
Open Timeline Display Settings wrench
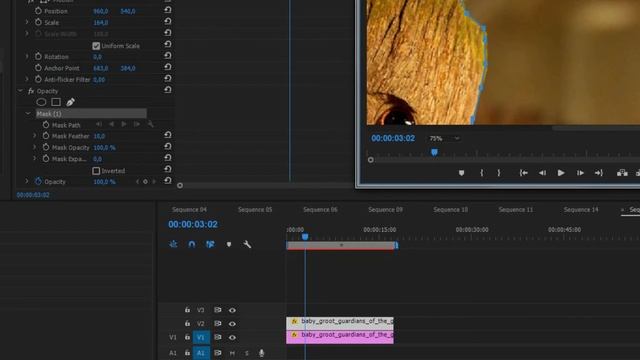(x=247, y=244)
